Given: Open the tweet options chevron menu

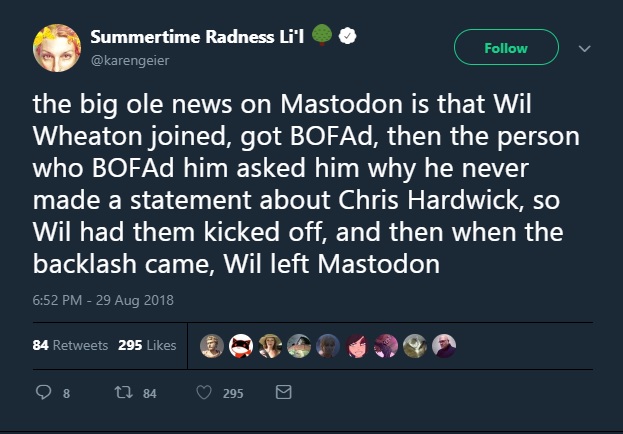Looking at the screenshot, I should (x=584, y=48).
